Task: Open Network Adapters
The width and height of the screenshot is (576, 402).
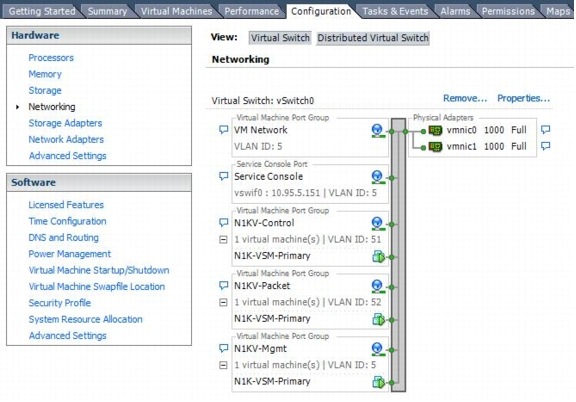Action: [66, 139]
